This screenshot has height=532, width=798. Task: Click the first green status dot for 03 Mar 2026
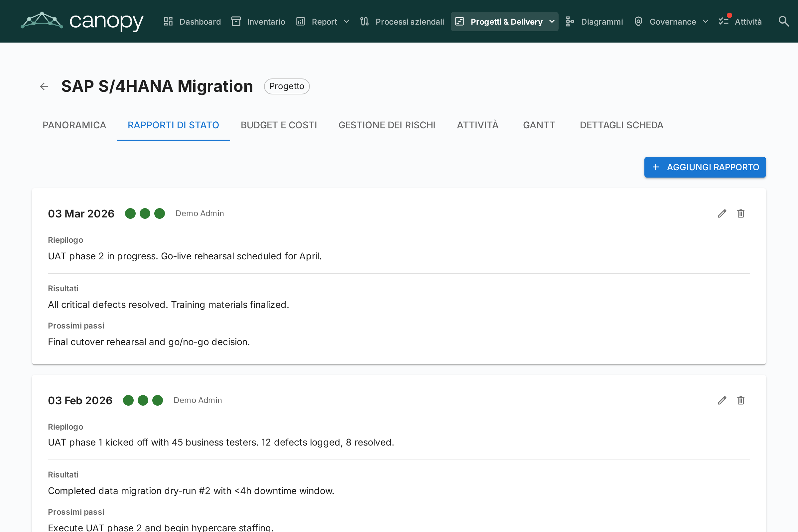point(130,213)
